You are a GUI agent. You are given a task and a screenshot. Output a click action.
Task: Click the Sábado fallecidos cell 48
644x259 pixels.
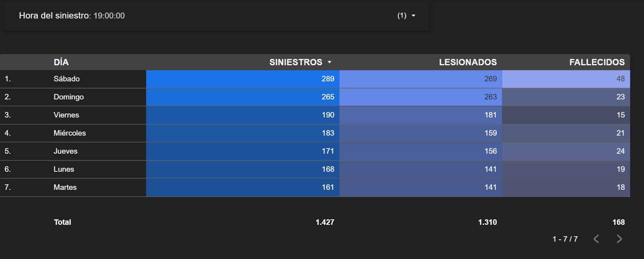coord(566,79)
